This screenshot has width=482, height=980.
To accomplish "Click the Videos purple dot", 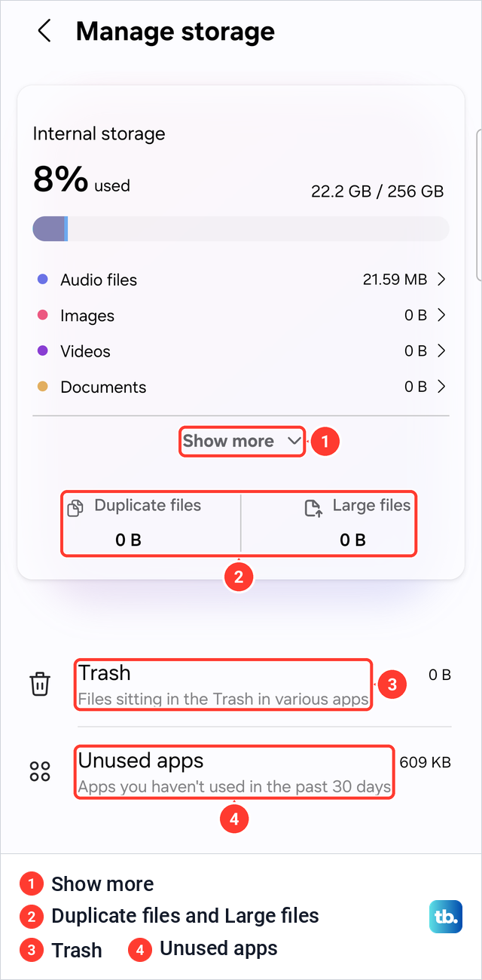I will (x=43, y=351).
